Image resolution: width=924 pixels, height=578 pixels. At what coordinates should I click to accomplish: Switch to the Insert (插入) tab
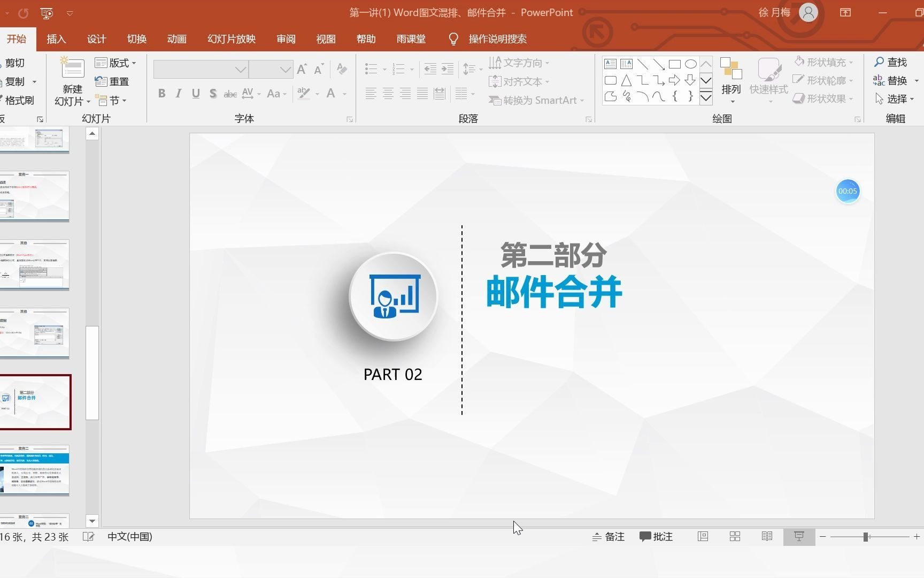coord(56,39)
